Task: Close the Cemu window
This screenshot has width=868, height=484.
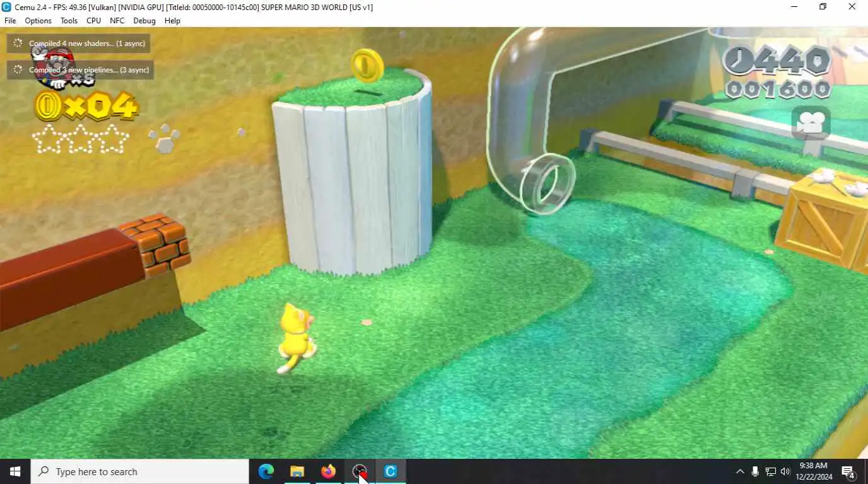Action: tap(852, 7)
